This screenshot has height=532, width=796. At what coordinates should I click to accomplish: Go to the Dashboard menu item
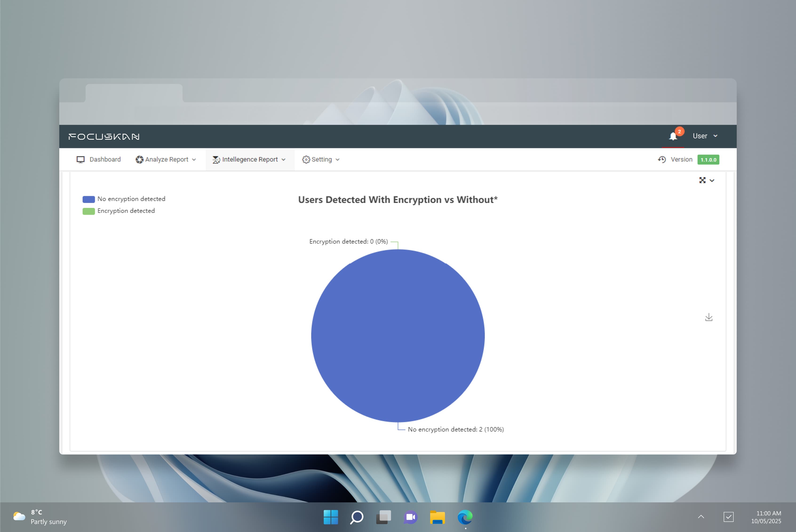pyautogui.click(x=99, y=159)
